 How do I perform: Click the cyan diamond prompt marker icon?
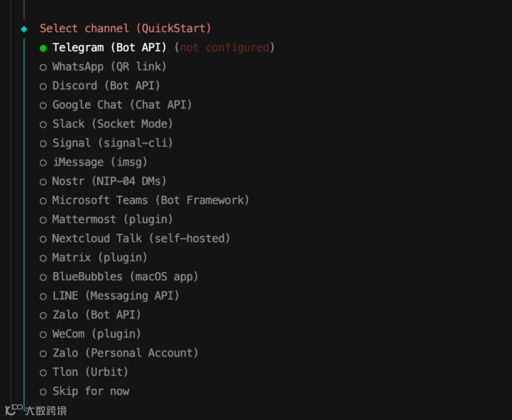pyautogui.click(x=24, y=28)
